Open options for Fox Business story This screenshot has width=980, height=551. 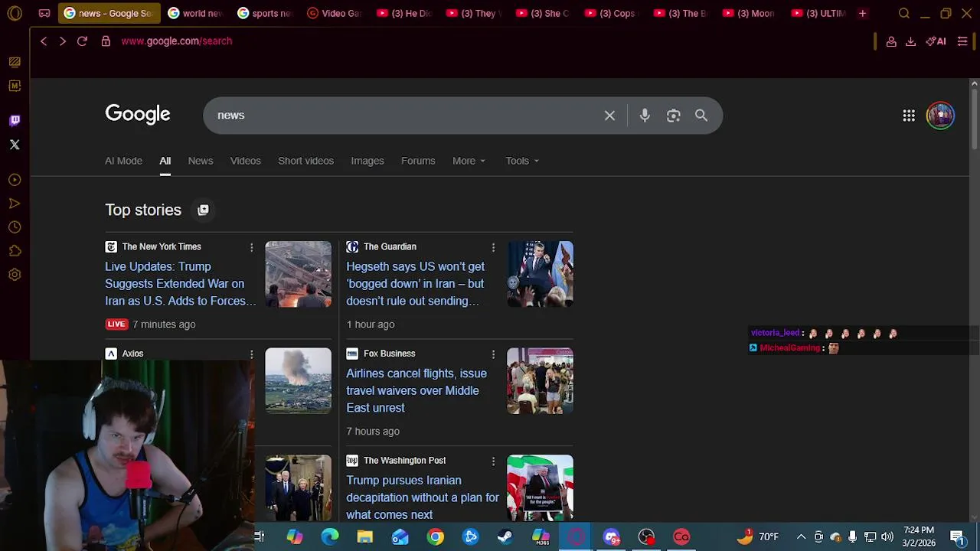pyautogui.click(x=493, y=354)
